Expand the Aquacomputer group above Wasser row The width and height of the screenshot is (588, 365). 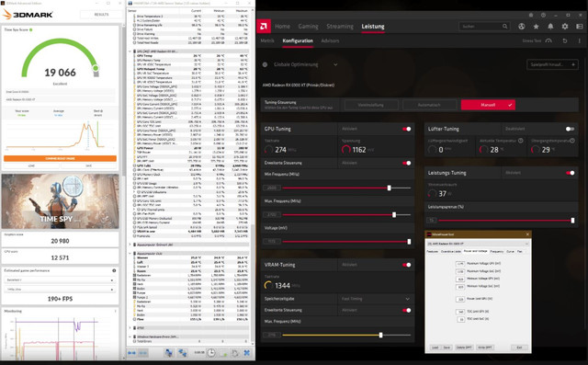[x=130, y=254]
